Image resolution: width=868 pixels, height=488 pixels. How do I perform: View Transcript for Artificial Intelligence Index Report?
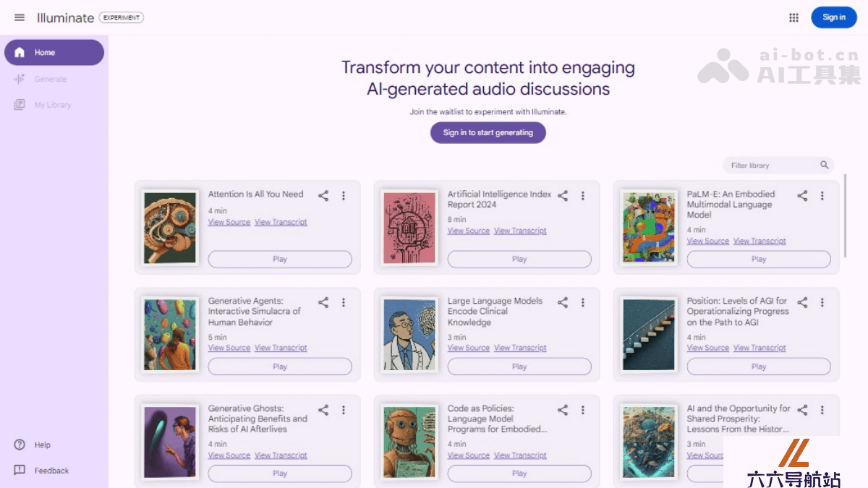click(x=520, y=231)
